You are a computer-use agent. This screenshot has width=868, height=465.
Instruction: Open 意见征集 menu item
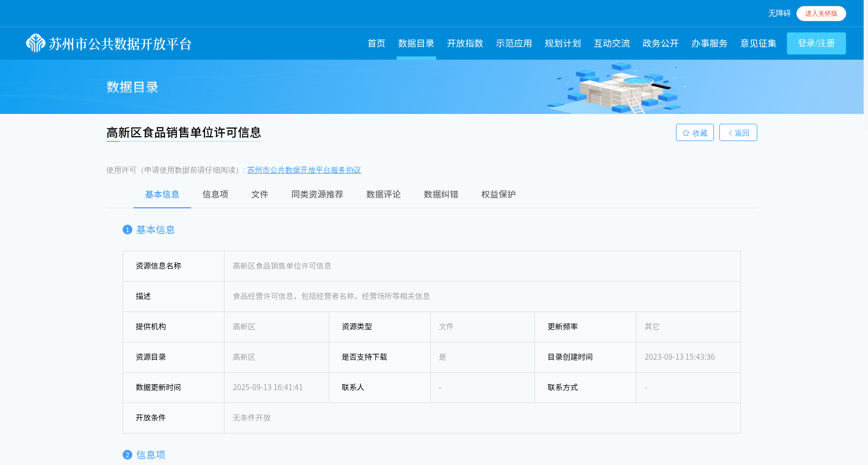tap(758, 43)
